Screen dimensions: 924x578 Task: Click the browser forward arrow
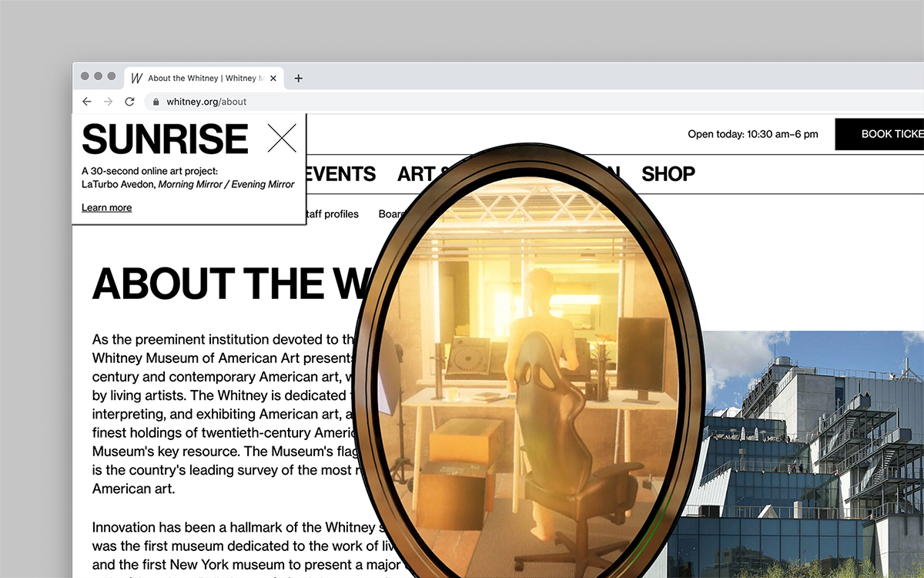click(x=108, y=102)
